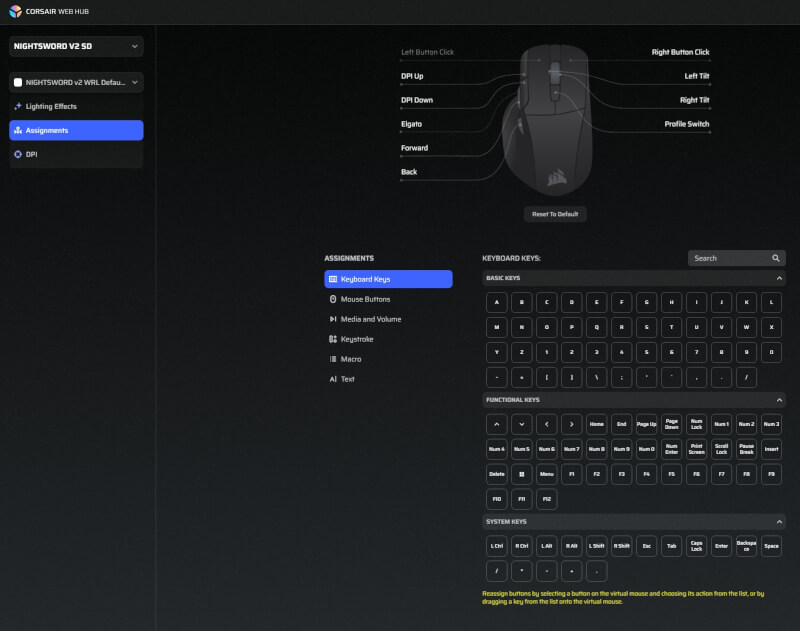This screenshot has width=800, height=631.
Task: Select the Left arrow key
Action: (546, 424)
